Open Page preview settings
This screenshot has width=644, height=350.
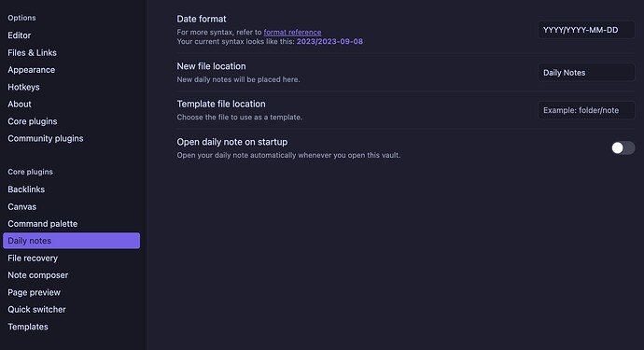tap(35, 292)
